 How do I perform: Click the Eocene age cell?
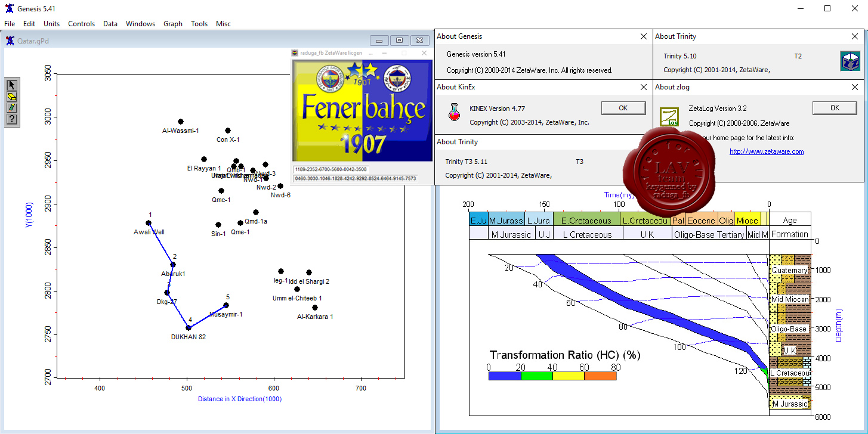pos(701,219)
